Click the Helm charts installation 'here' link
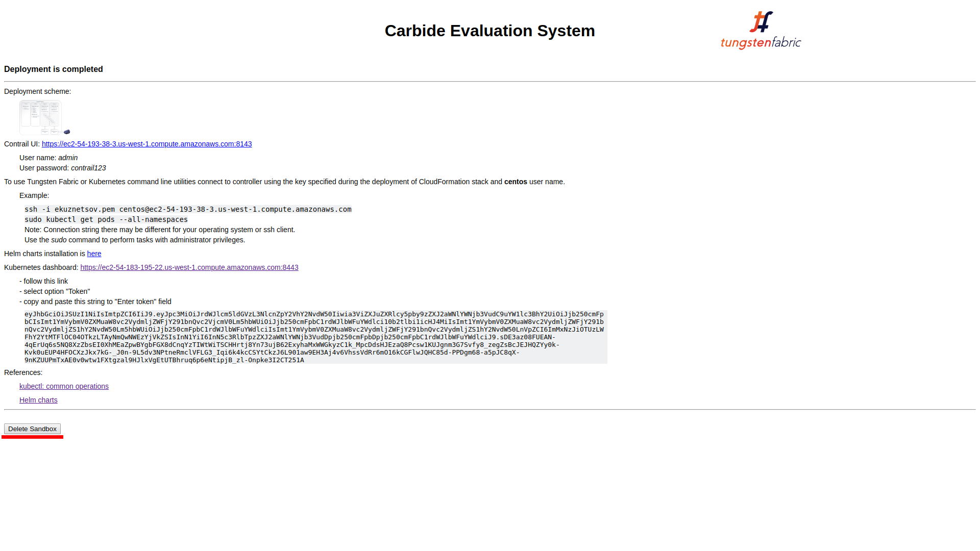980x551 pixels. coord(94,254)
